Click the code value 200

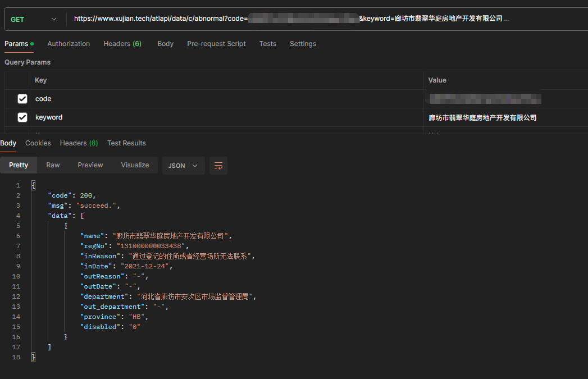click(86, 195)
